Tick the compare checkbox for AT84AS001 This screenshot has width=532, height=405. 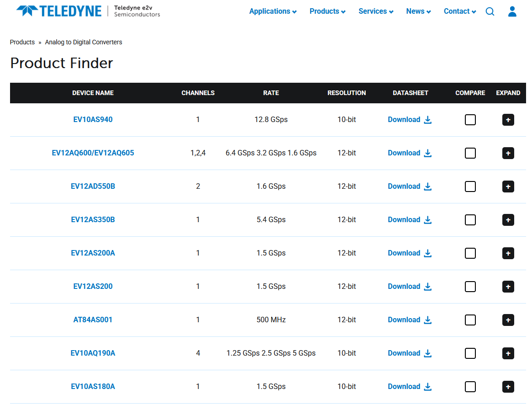470,320
